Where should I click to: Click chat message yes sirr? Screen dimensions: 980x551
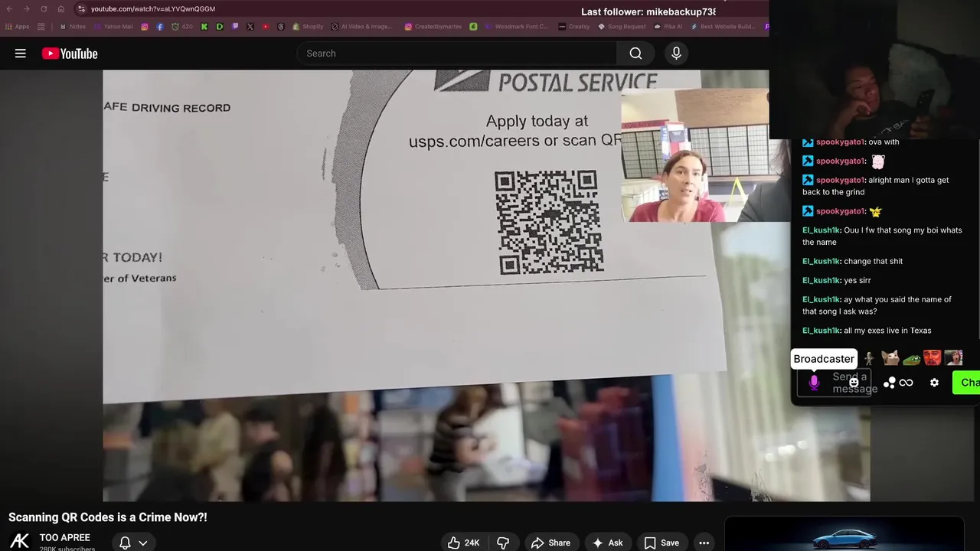coord(836,280)
